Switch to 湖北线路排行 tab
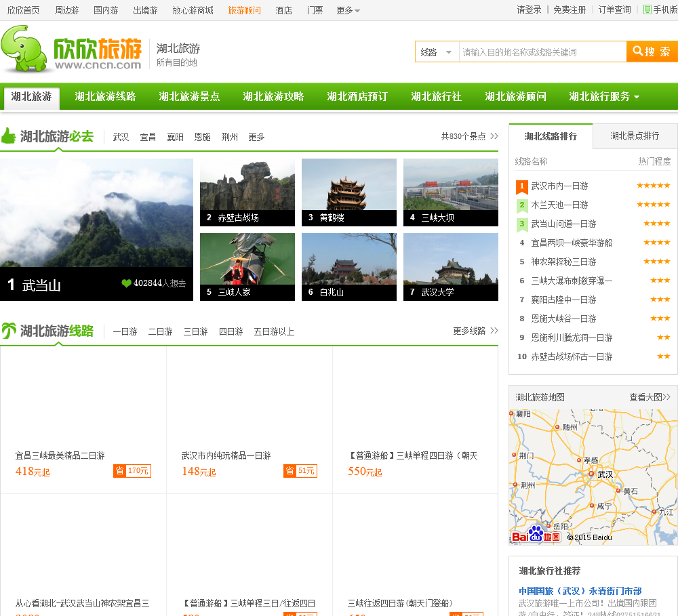This screenshot has height=616, width=678. (551, 137)
